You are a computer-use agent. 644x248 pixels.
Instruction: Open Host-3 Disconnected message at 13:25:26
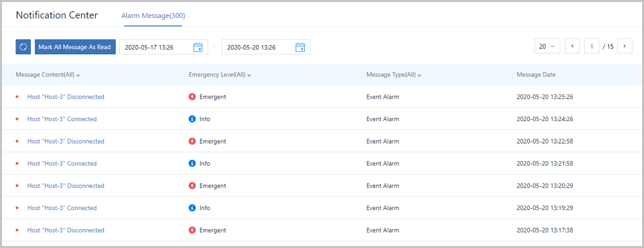point(66,97)
